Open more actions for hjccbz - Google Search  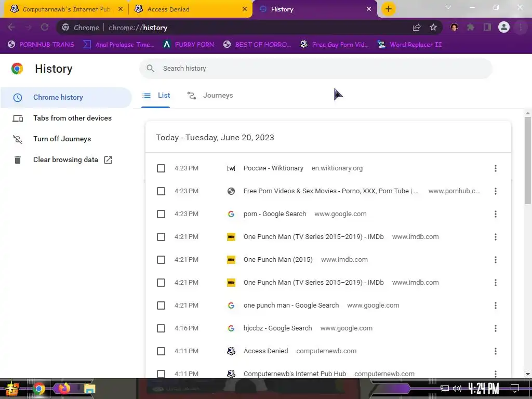pyautogui.click(x=495, y=328)
